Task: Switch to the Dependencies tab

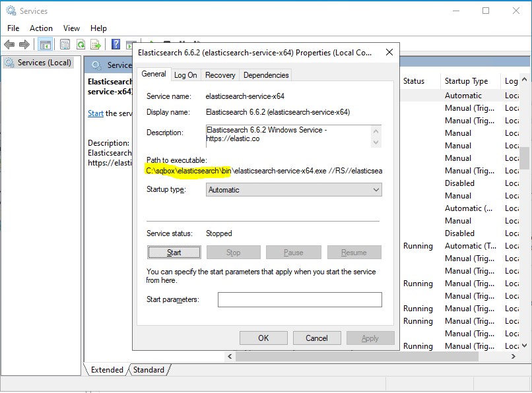Action: [266, 75]
